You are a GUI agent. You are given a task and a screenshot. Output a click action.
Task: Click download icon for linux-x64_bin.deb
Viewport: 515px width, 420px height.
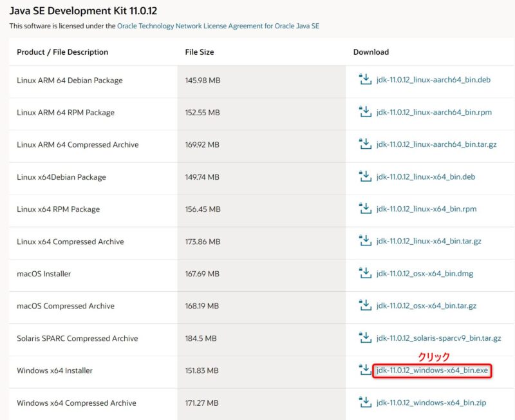click(x=365, y=176)
